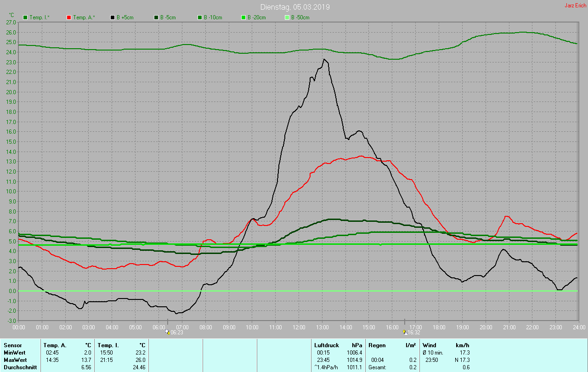Click the Durchschnitt row label
Screen dimensions: 588x372
pyautogui.click(x=19, y=367)
